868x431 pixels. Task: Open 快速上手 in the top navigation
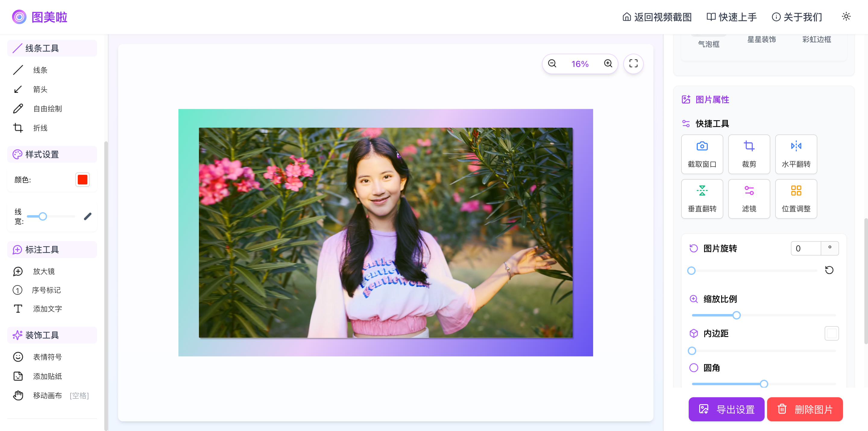pos(731,17)
